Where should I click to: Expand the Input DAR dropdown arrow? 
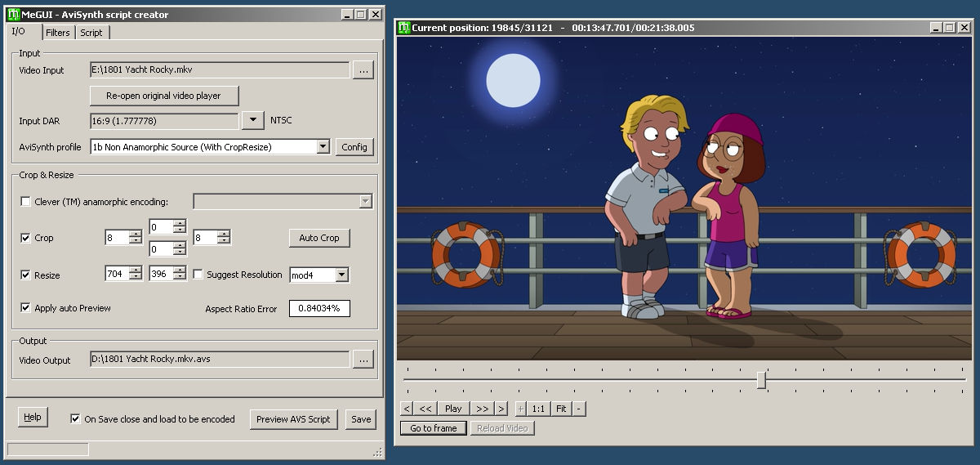254,121
